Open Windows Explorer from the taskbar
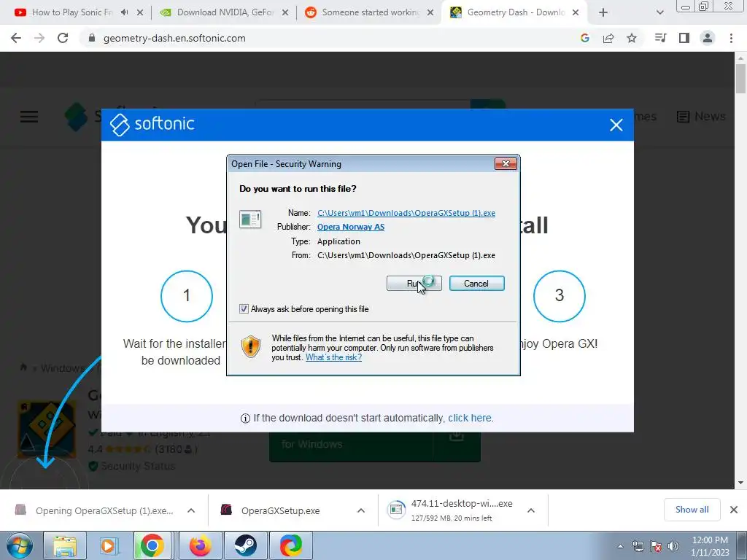This screenshot has width=747, height=560. [65, 545]
